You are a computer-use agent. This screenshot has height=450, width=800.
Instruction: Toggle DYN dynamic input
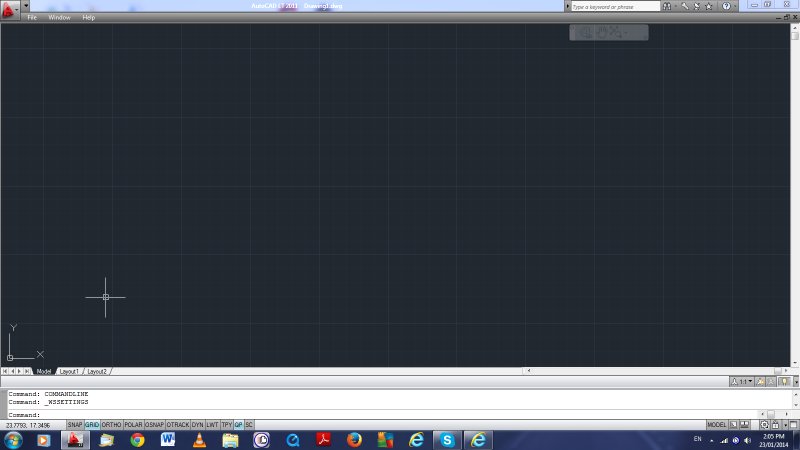coord(197,424)
